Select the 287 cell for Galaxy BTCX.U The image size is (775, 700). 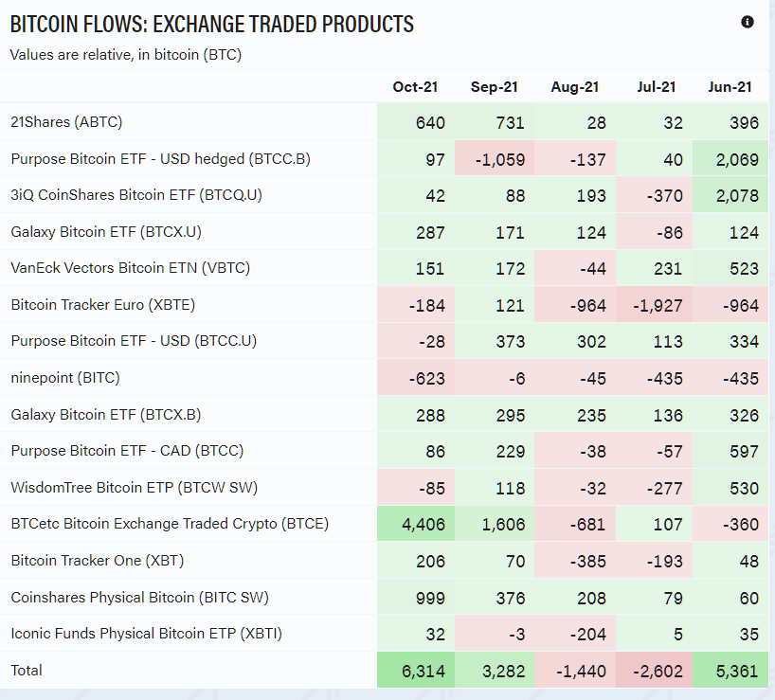tap(416, 232)
